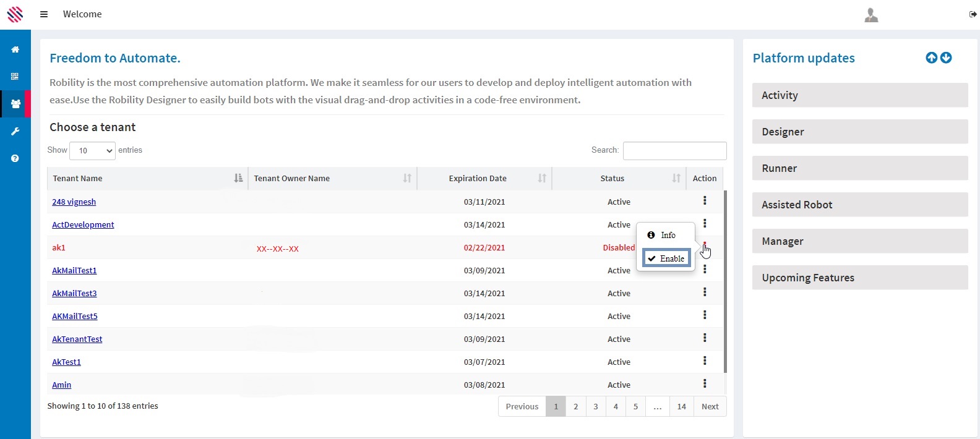980x439 pixels.
Task: Open the ActDevelopment tenant link
Action: 83,224
